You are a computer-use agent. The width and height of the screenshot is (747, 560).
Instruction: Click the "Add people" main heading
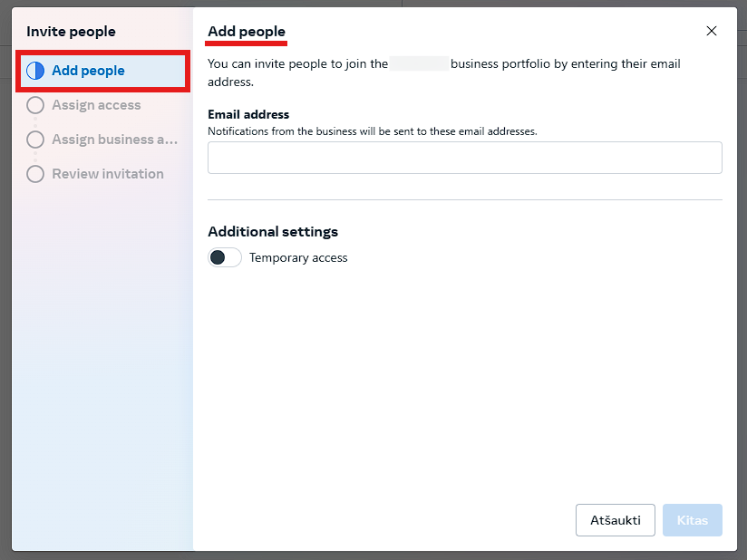pos(247,32)
